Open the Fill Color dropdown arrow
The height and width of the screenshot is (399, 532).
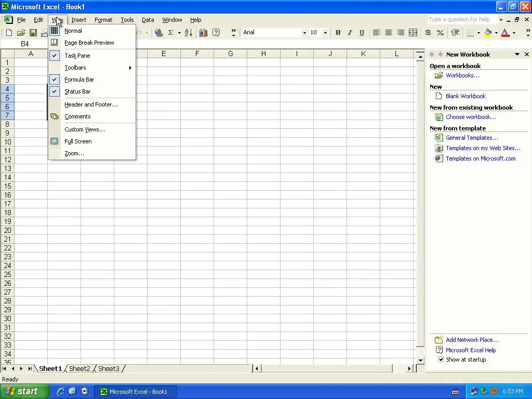pyautogui.click(x=496, y=33)
